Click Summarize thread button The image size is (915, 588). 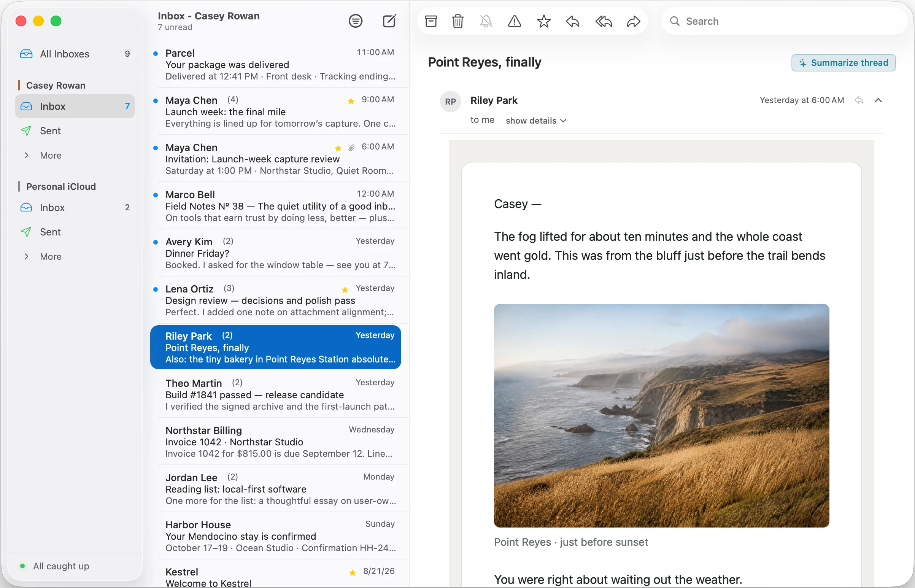point(844,63)
